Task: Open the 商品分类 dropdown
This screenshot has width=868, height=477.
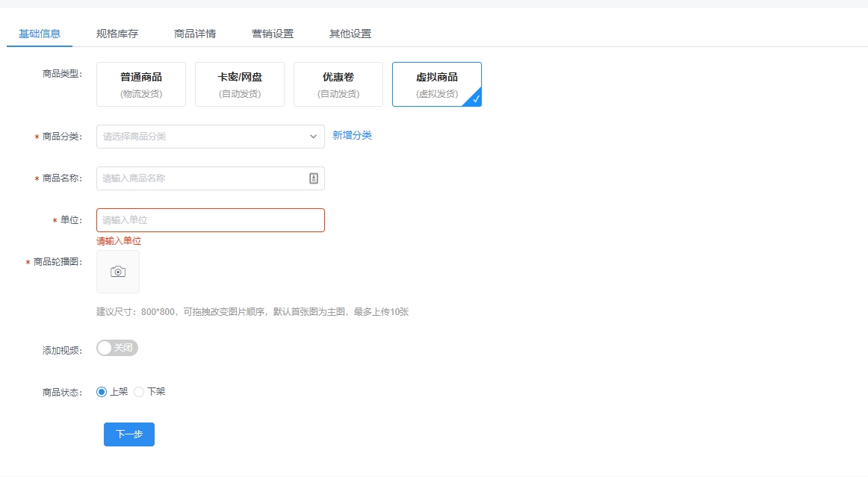Action: (x=202, y=137)
